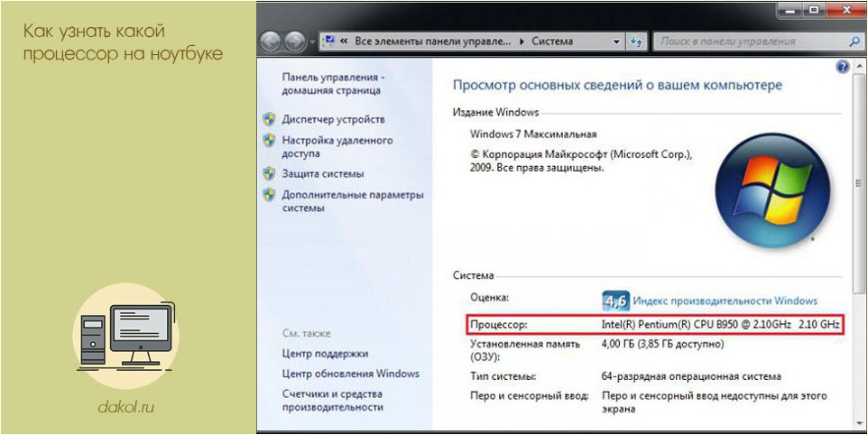Click '64-разрядная операционная система' text
The width and height of the screenshot is (868, 435).
[691, 376]
